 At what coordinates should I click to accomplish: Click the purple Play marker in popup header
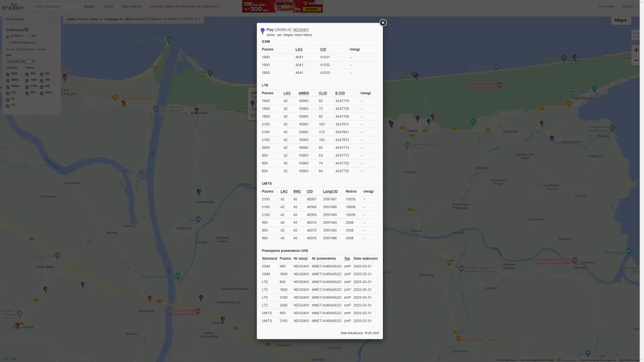coord(263,31)
